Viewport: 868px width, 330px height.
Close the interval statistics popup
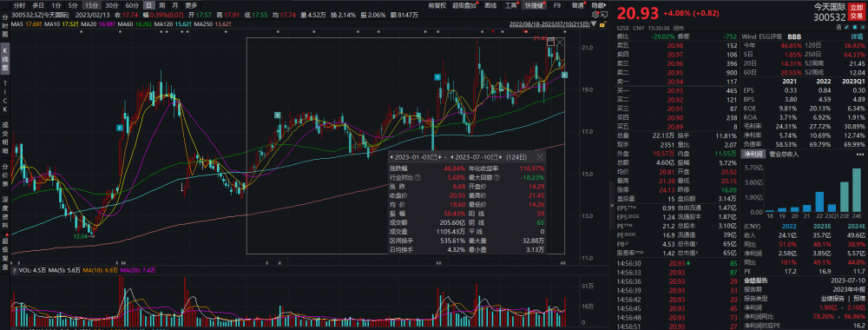[x=540, y=156]
